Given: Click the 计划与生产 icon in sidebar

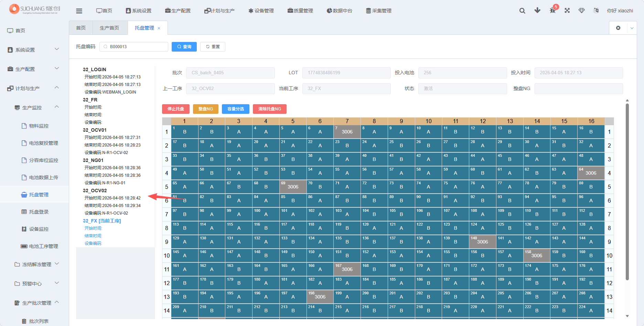Looking at the screenshot, I should (x=10, y=88).
